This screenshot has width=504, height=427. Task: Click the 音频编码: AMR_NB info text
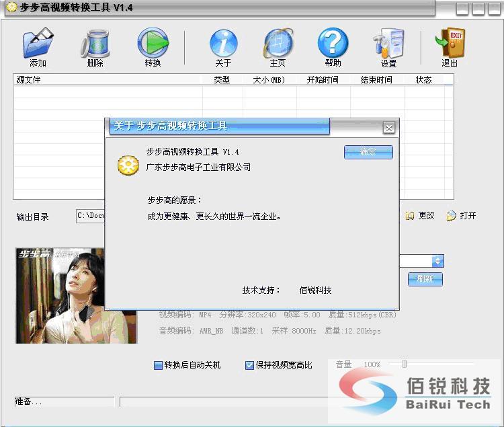coord(192,331)
